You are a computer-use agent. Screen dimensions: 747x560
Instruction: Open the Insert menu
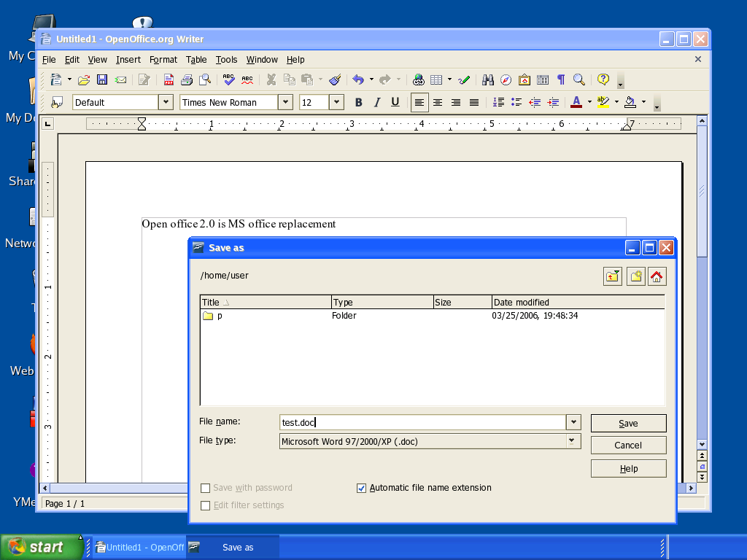click(128, 60)
